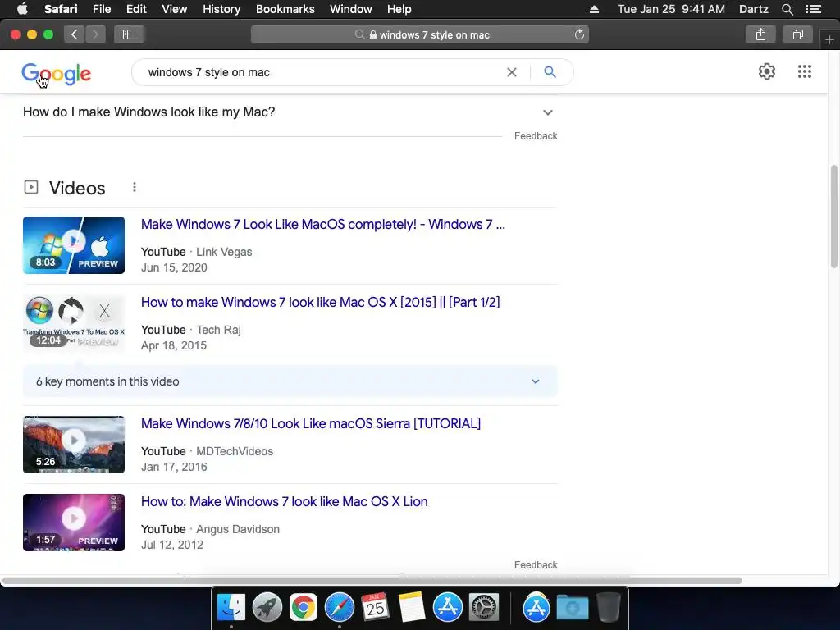Click the Safari address bar

click(420, 34)
